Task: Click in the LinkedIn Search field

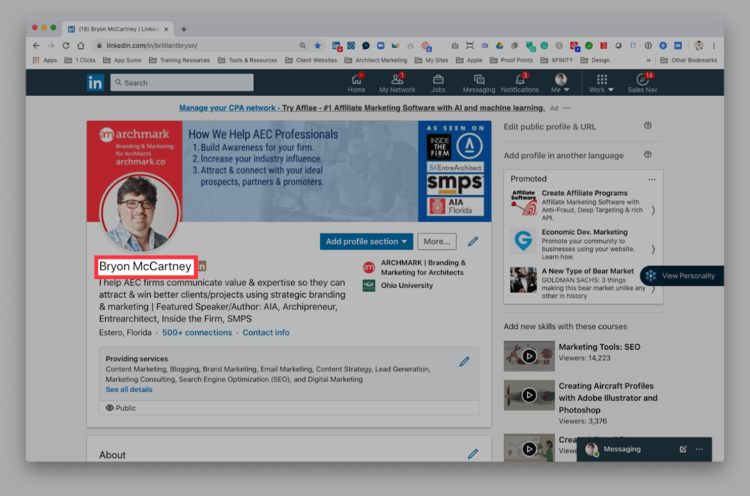Action: (x=182, y=83)
